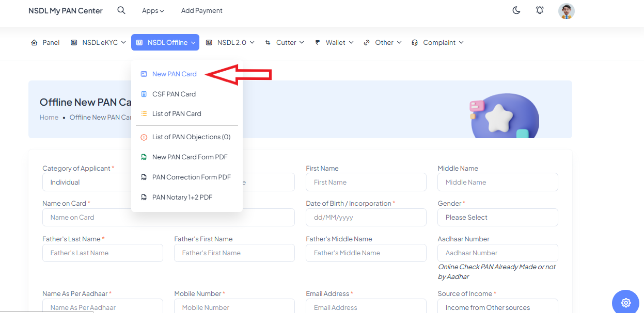Click the Category of Applicant Individual field
The image size is (644, 313).
87,182
